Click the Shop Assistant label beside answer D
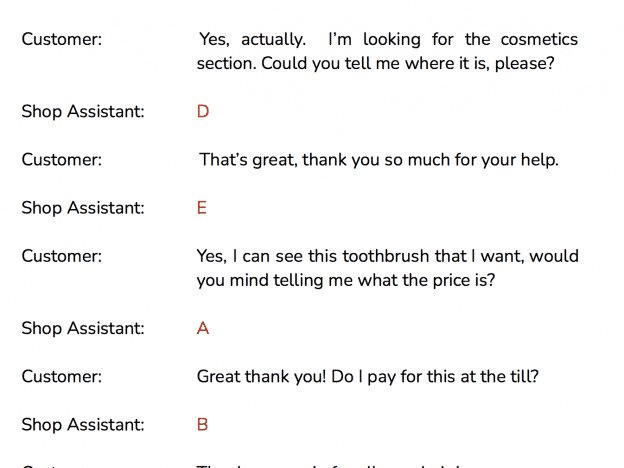The width and height of the screenshot is (624, 468). click(83, 111)
